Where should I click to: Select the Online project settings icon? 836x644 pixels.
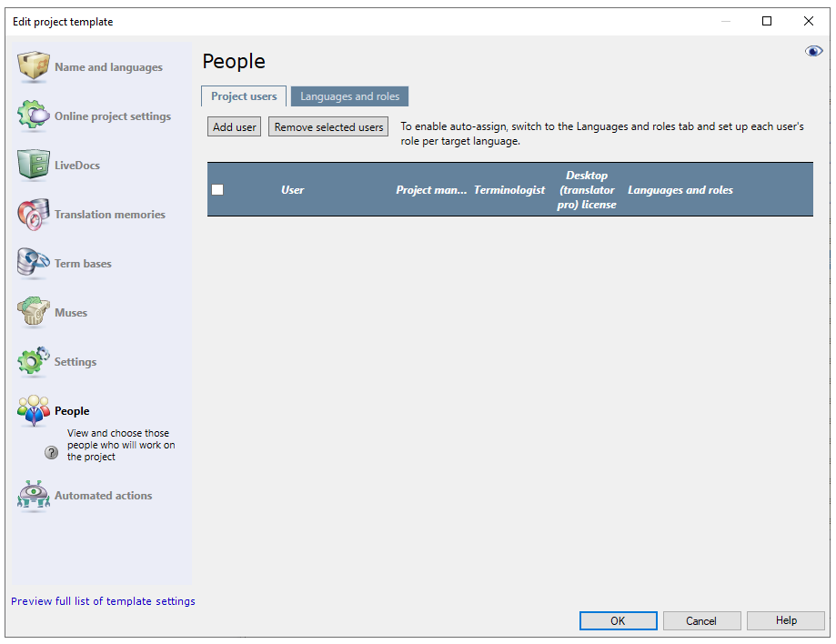(34, 116)
